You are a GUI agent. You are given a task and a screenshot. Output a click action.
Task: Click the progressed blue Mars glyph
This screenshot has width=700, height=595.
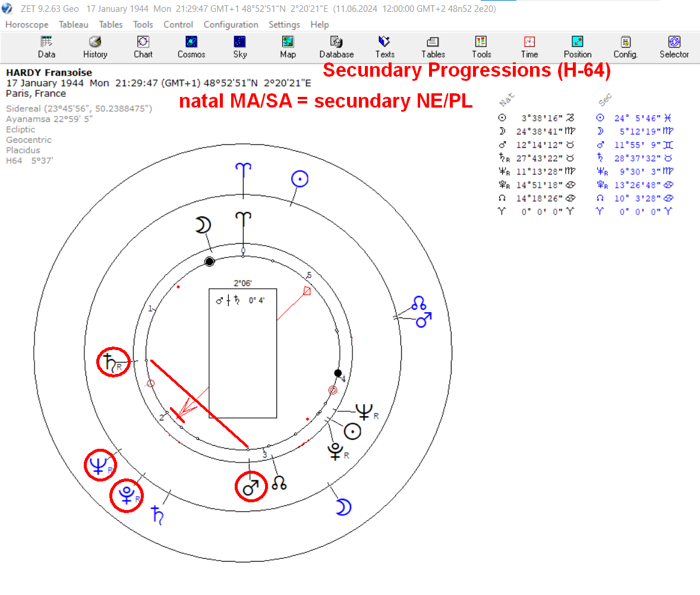[x=424, y=320]
